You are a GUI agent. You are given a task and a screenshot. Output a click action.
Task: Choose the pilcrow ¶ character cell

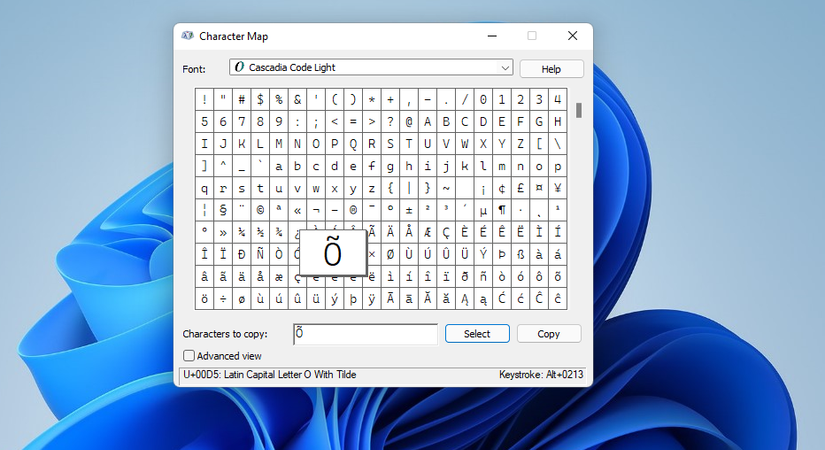(x=502, y=210)
